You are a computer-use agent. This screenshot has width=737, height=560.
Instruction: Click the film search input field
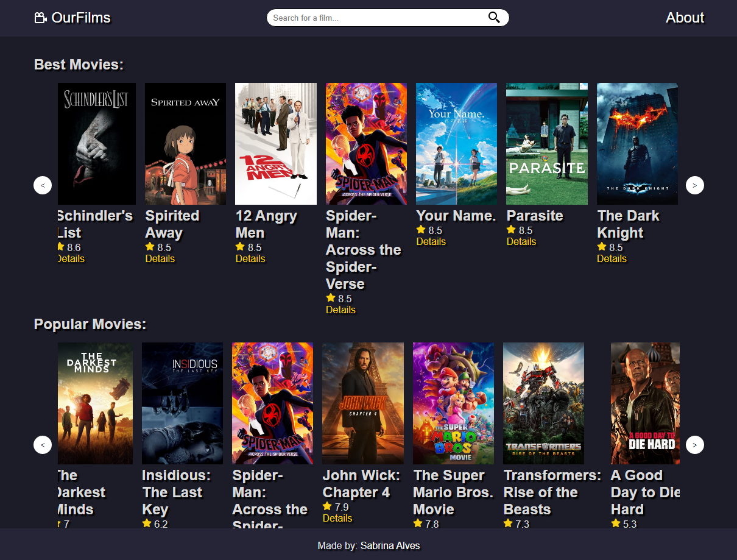click(378, 18)
